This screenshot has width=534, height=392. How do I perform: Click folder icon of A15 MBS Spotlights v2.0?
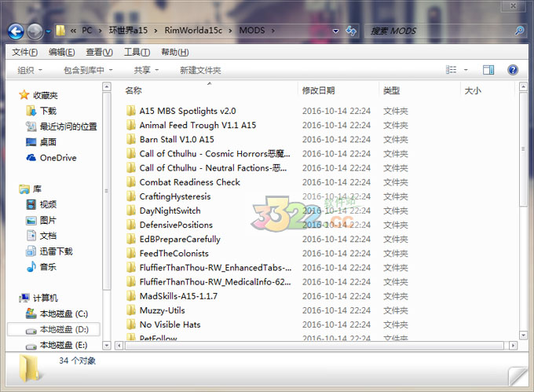(x=131, y=111)
